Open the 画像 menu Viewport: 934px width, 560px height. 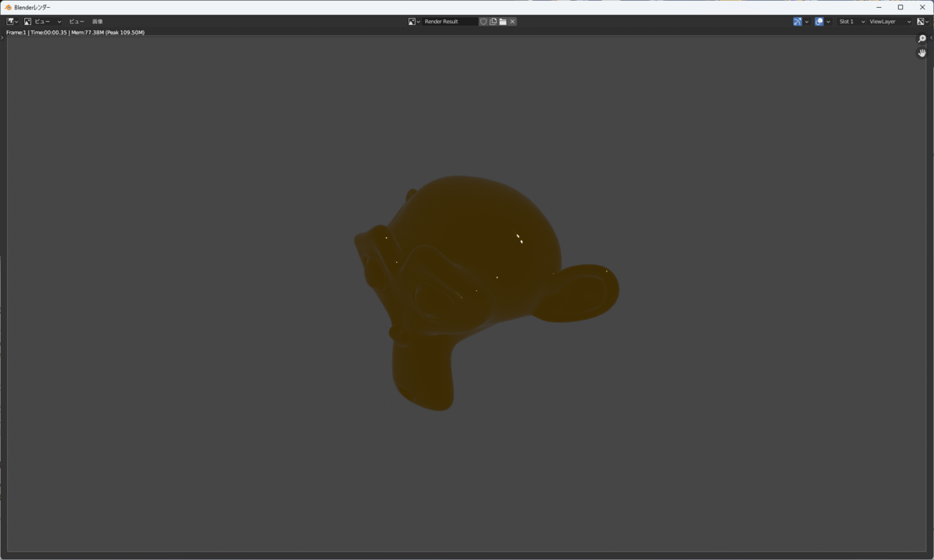point(97,22)
